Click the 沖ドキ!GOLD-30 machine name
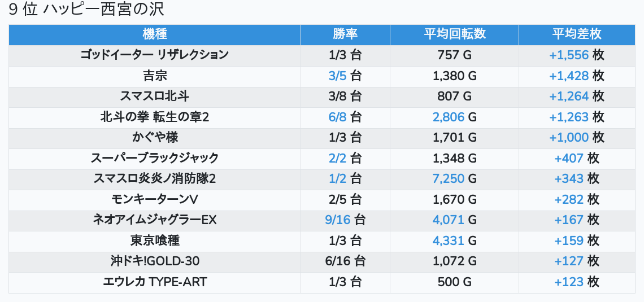Image resolution: width=644 pixels, height=302 pixels. coord(155,261)
